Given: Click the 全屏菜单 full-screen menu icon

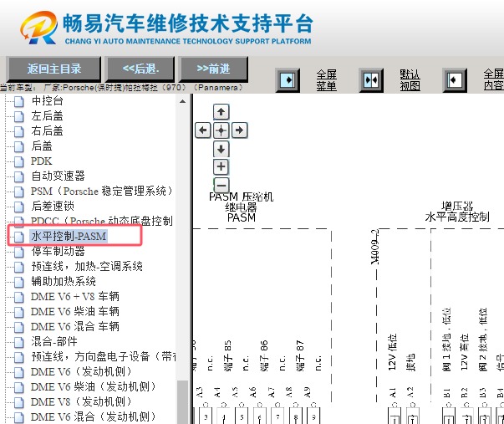Looking at the screenshot, I should [x=288, y=80].
